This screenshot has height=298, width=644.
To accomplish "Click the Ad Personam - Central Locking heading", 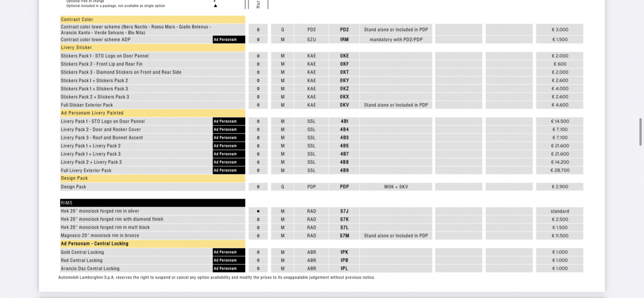I will (x=152, y=244).
